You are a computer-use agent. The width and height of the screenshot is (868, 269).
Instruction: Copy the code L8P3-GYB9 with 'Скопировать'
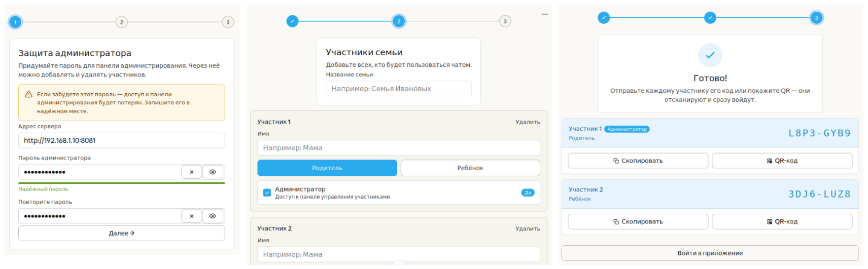[638, 161]
